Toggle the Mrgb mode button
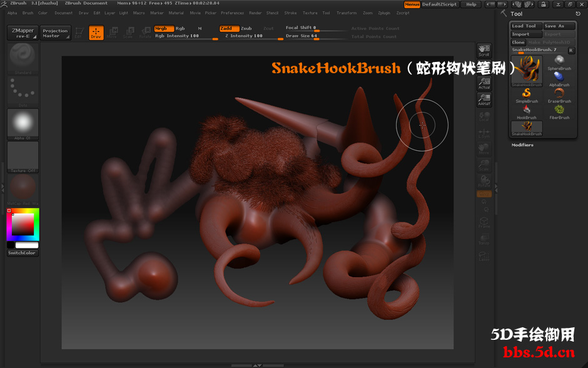The width and height of the screenshot is (588, 368). [x=164, y=29]
